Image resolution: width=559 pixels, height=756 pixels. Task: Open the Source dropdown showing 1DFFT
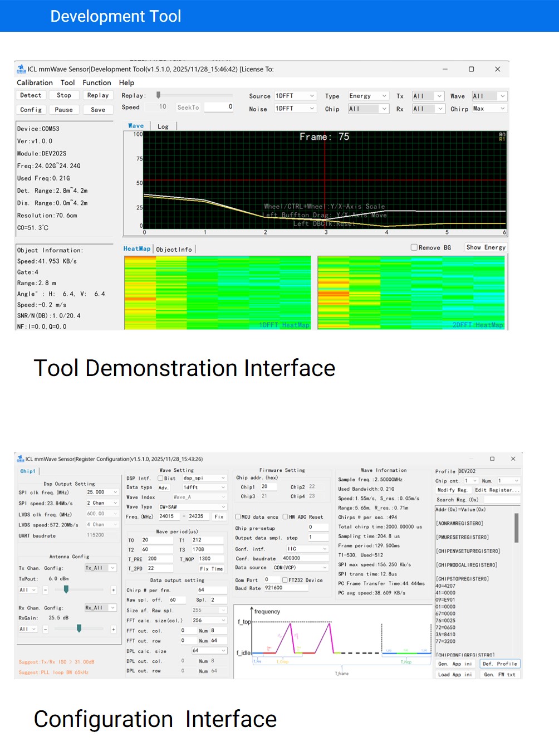pyautogui.click(x=296, y=96)
